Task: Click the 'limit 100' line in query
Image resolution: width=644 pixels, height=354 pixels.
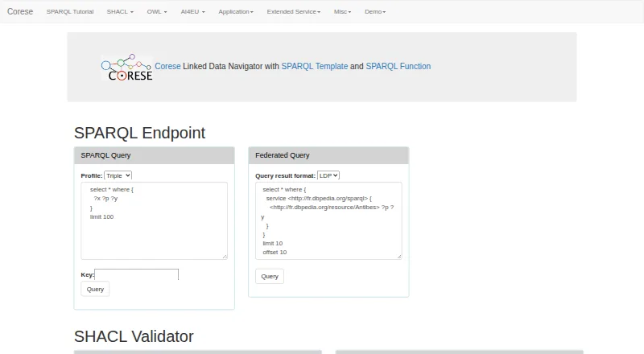Action: (102, 217)
